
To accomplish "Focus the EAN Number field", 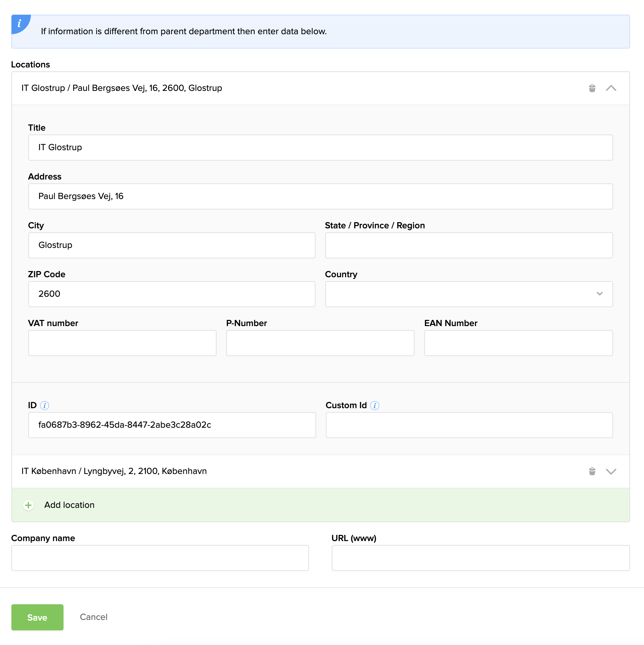I will [x=518, y=343].
